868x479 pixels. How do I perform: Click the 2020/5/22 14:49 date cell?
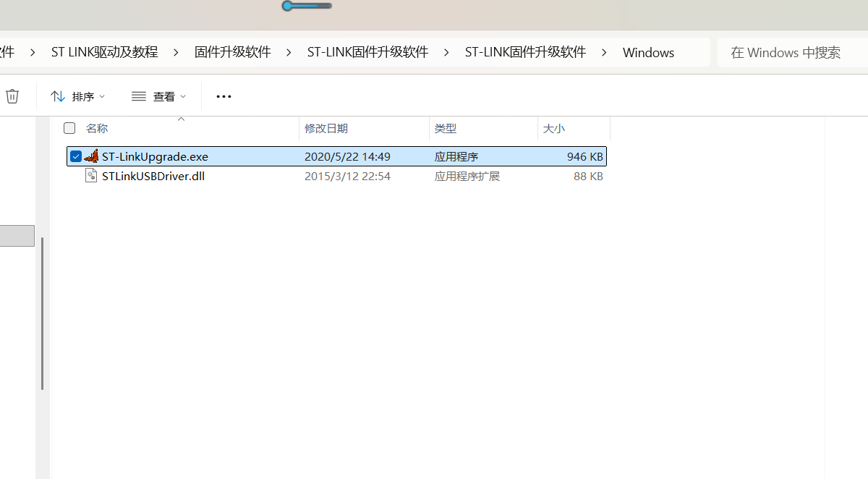click(x=347, y=156)
